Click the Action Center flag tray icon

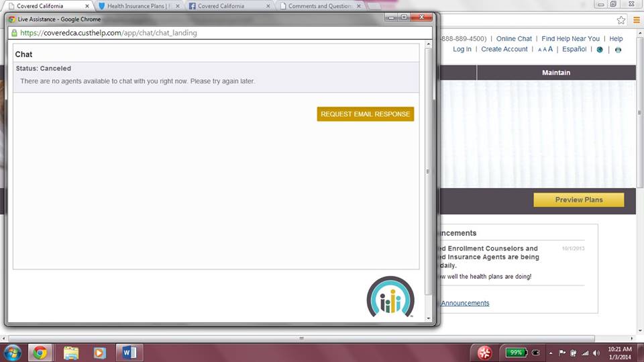tap(562, 353)
